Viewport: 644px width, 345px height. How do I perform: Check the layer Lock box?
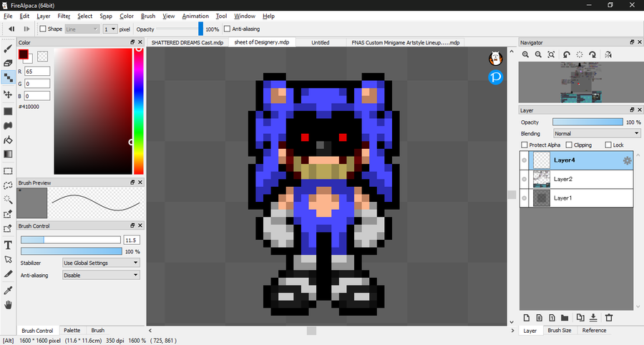coord(608,145)
